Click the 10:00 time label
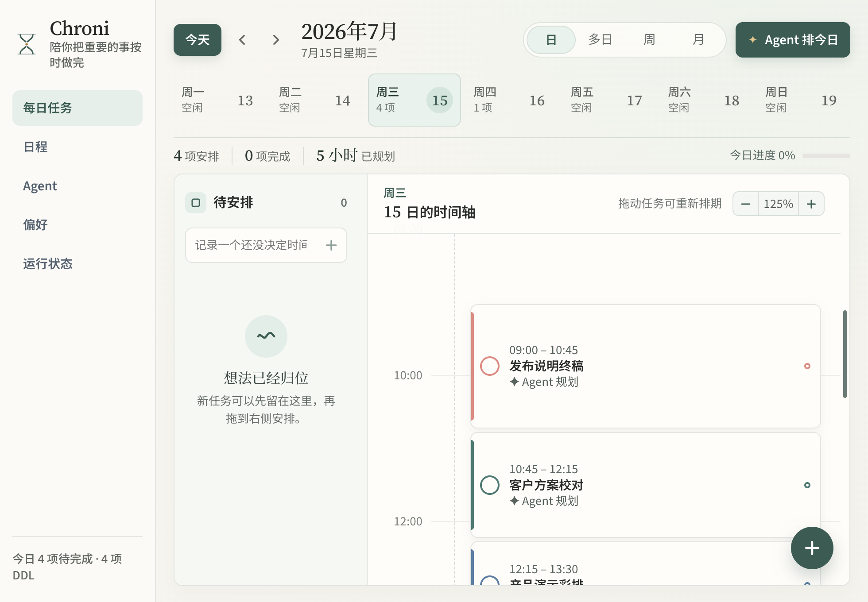The image size is (868, 602). point(408,375)
